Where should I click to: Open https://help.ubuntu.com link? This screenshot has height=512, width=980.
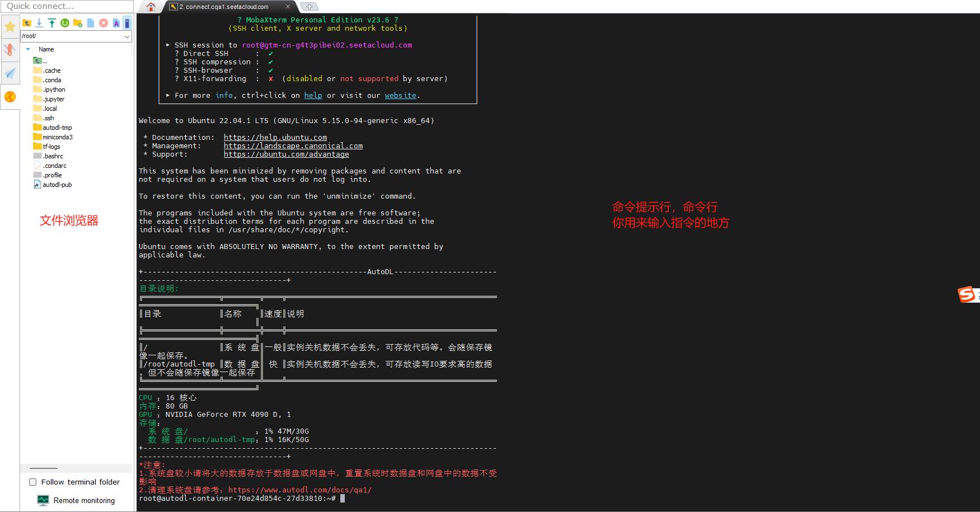pos(275,138)
